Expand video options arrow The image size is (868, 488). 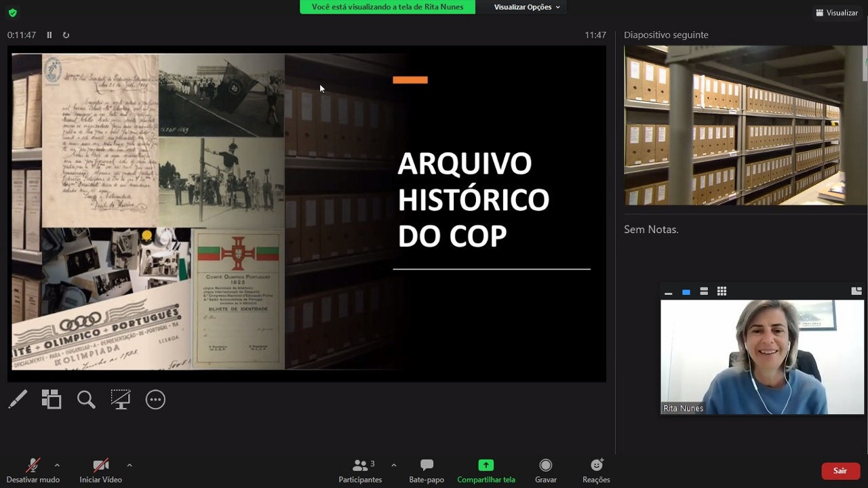[130, 465]
